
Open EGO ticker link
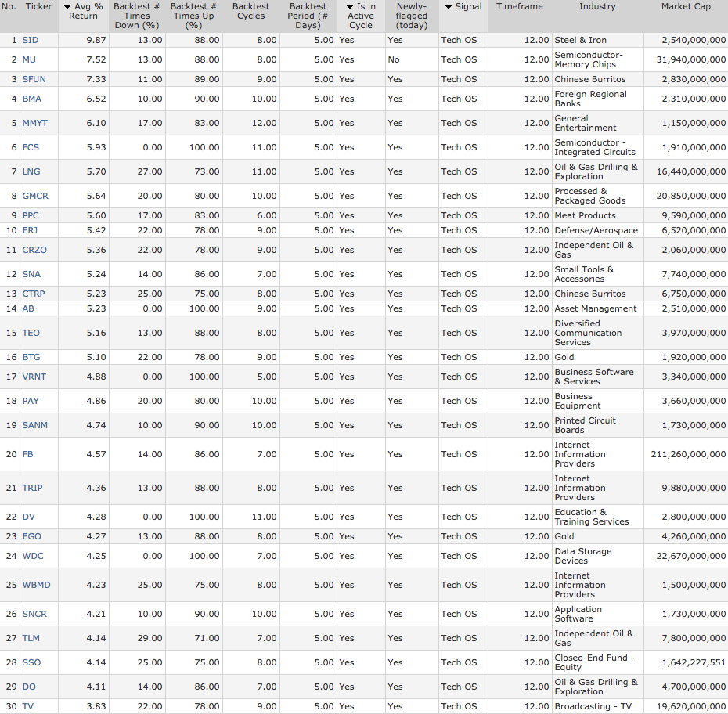coord(31,536)
